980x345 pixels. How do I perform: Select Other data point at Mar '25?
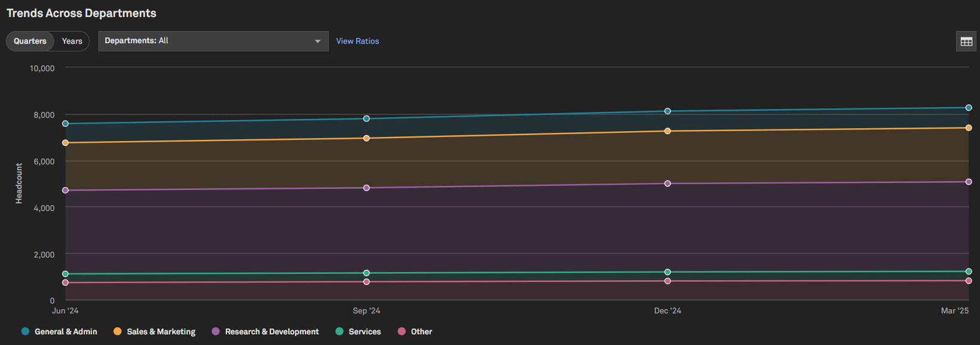969,280
